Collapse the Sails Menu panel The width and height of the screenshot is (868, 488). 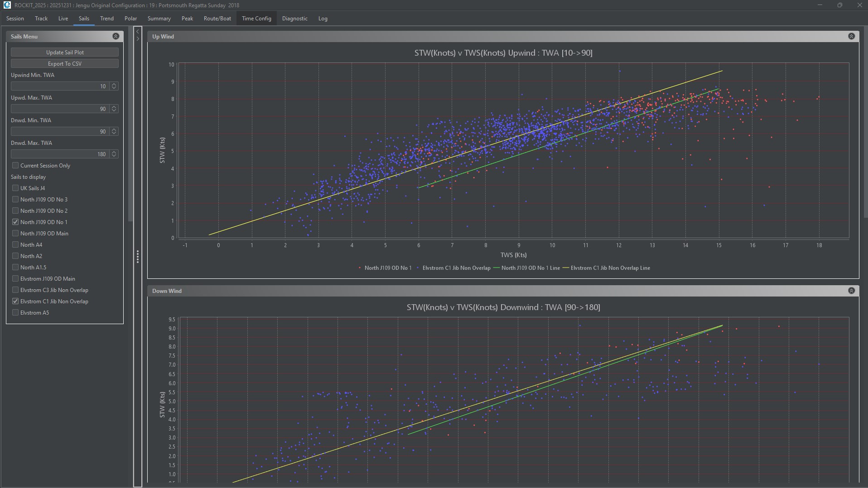116,36
